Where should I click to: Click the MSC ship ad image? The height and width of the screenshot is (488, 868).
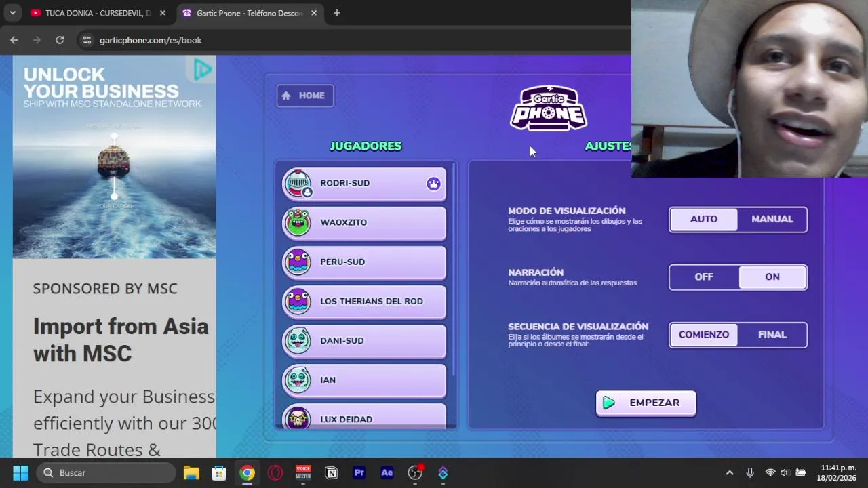(114, 157)
